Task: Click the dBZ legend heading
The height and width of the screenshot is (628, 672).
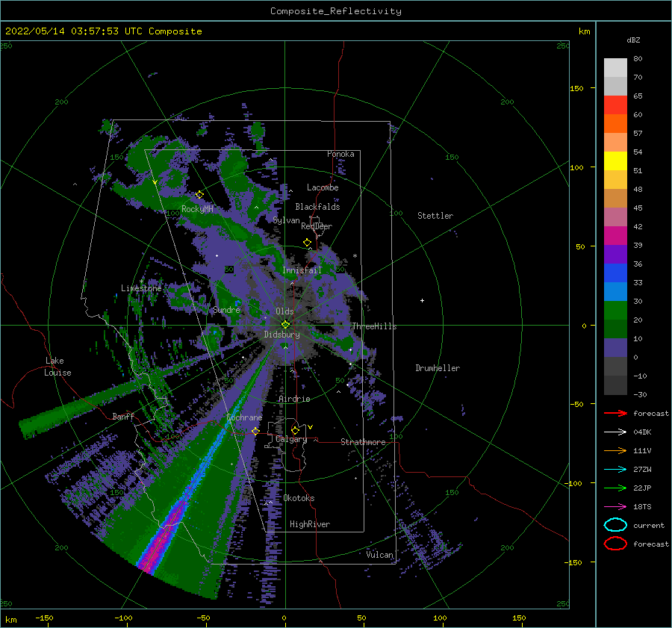Action: [633, 40]
